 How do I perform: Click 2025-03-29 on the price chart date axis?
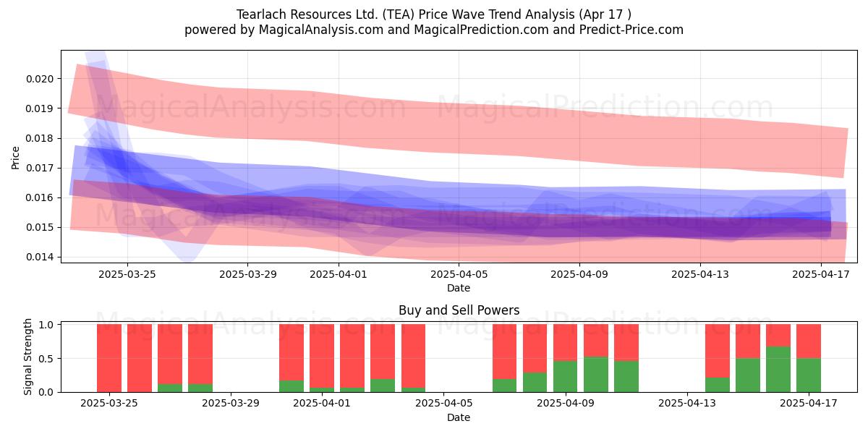(x=247, y=274)
